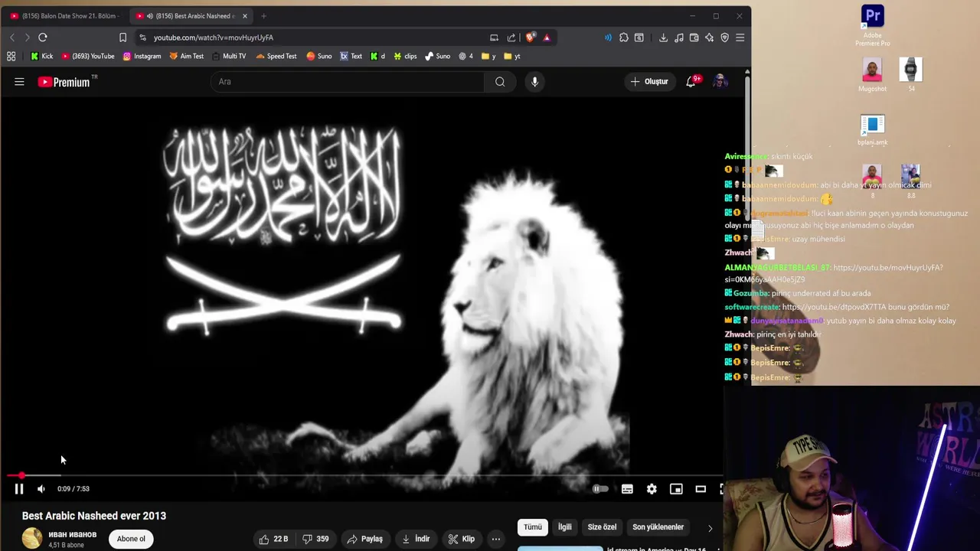
Task: Open the bookmarks apps grid icon
Action: 11,56
